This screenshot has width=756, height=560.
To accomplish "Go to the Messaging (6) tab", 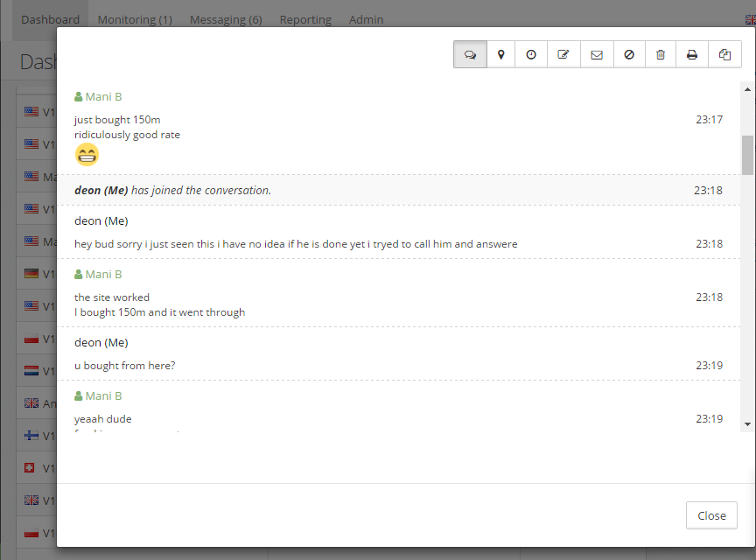I will coord(226,20).
